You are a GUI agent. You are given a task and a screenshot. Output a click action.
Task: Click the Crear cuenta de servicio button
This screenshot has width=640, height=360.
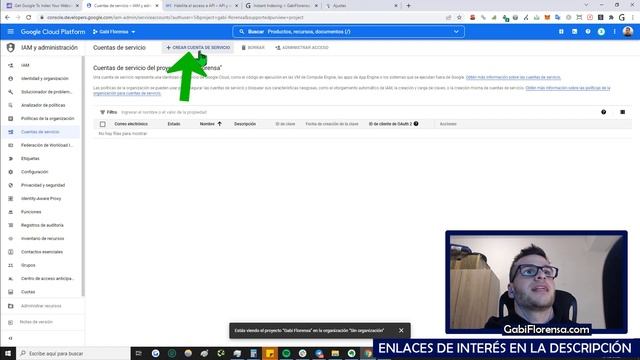[x=198, y=48]
